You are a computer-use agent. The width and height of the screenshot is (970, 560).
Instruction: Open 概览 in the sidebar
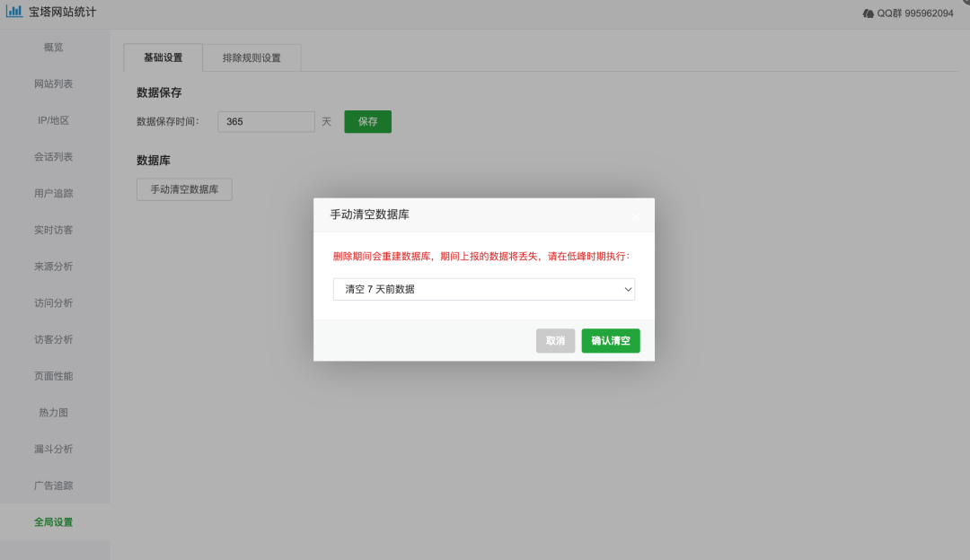[54, 47]
